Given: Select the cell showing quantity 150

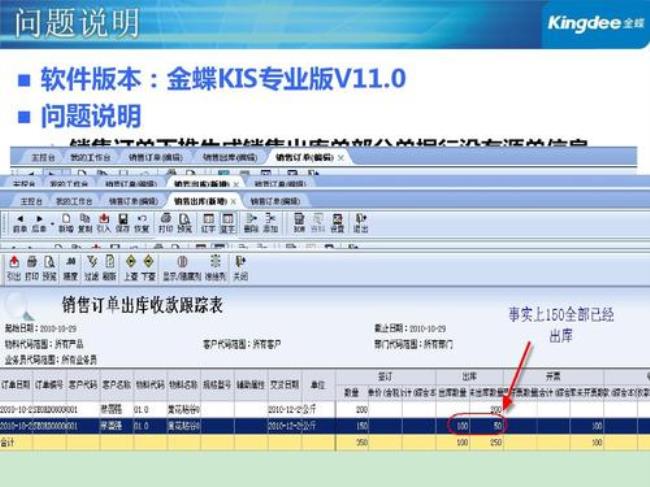Looking at the screenshot, I should click(352, 426).
